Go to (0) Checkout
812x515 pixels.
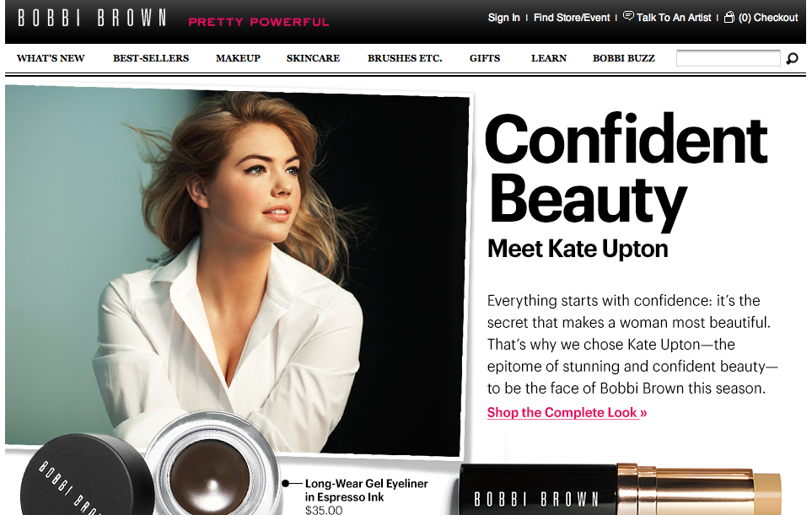(768, 18)
